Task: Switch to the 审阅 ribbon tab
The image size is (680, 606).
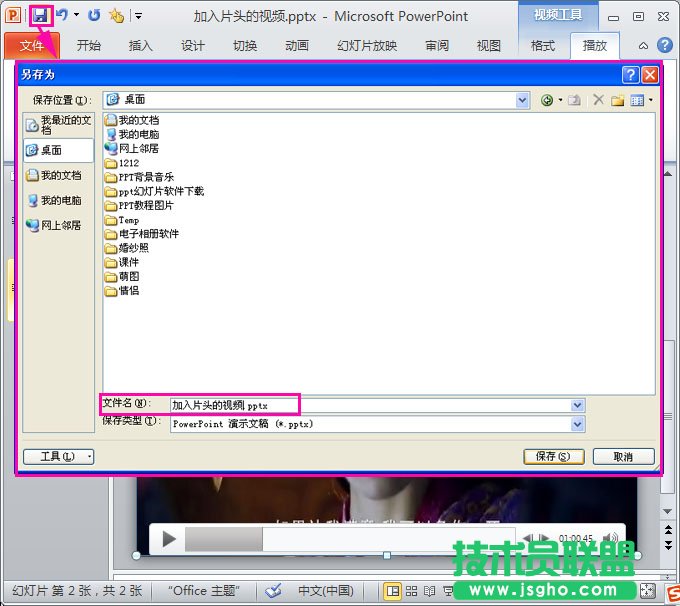Action: coord(437,45)
